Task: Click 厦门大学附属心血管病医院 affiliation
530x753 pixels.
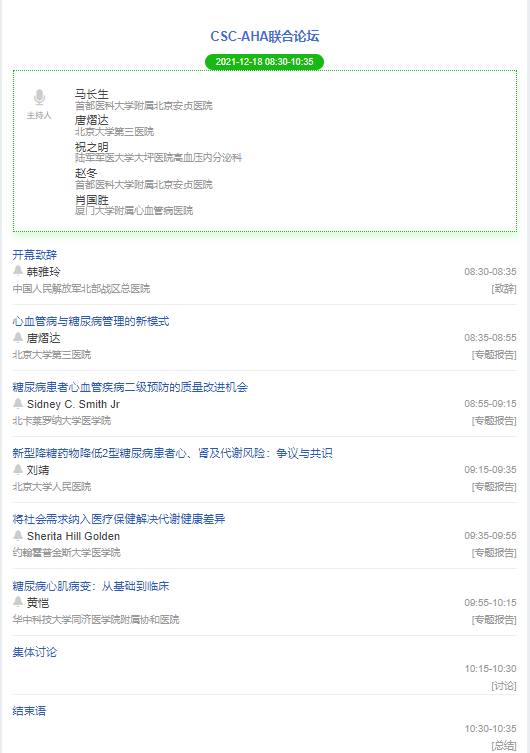Action: (134, 210)
